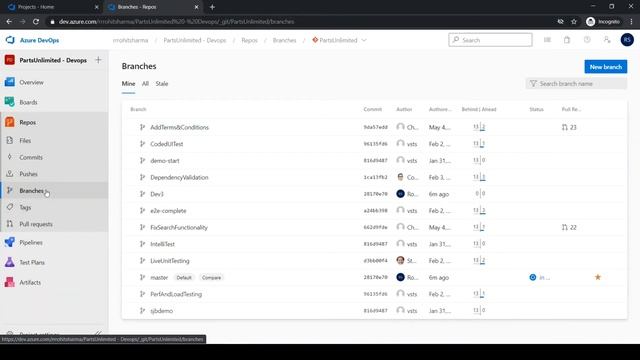Open a new browser tab

click(x=212, y=7)
